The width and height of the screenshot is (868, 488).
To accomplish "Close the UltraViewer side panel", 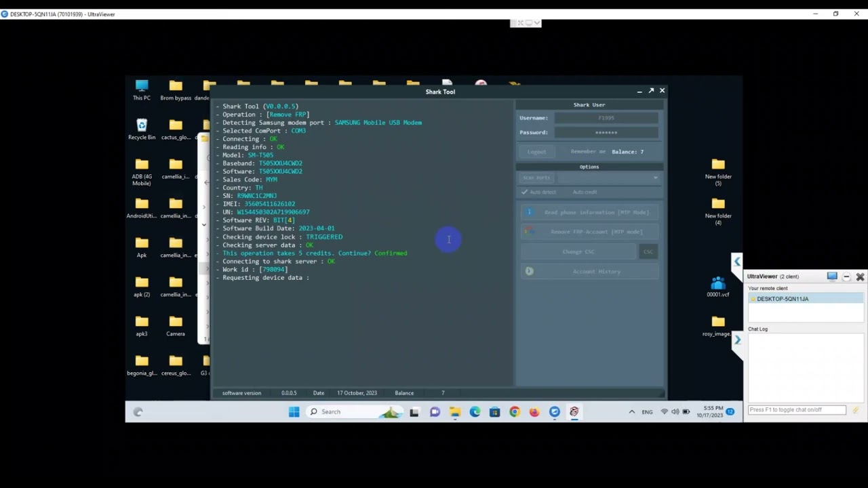I will [x=860, y=277].
